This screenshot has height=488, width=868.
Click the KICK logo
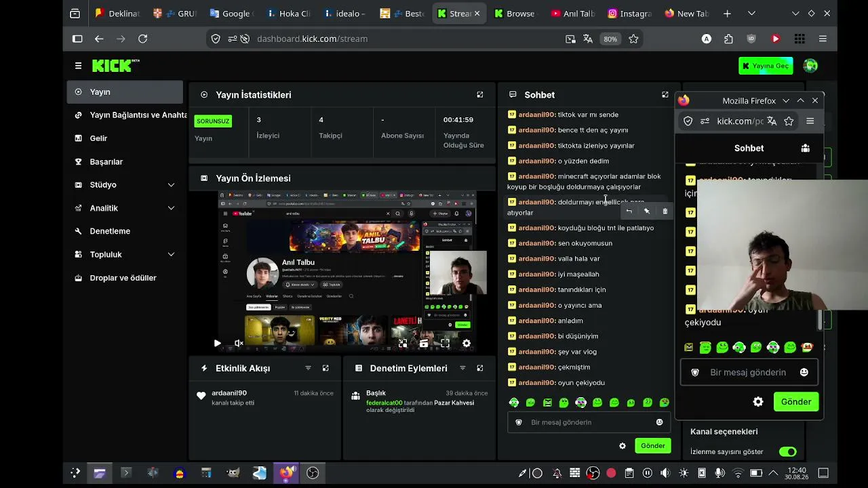pyautogui.click(x=115, y=66)
